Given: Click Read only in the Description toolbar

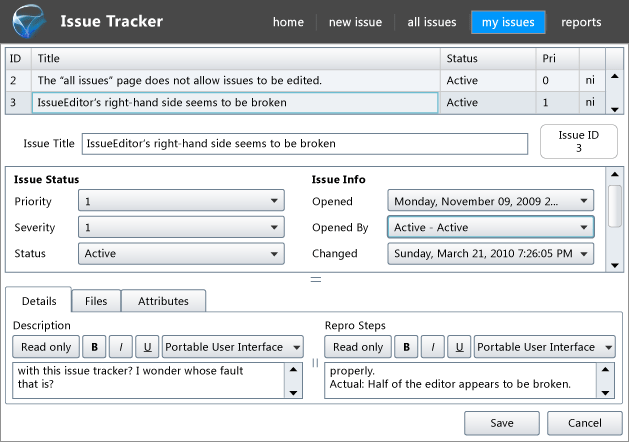Looking at the screenshot, I should (x=46, y=347).
